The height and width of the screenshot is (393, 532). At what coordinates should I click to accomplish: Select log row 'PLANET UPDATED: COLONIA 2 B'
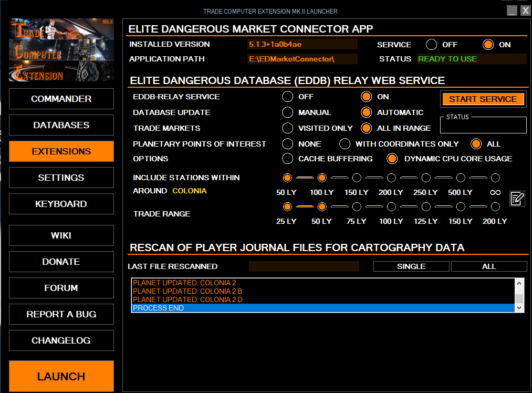pos(323,291)
